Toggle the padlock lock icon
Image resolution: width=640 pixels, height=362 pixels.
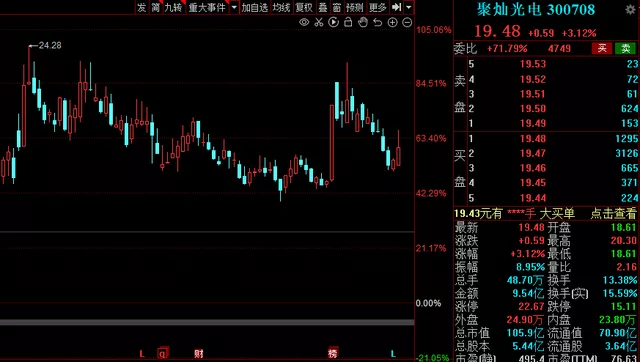pos(348,22)
